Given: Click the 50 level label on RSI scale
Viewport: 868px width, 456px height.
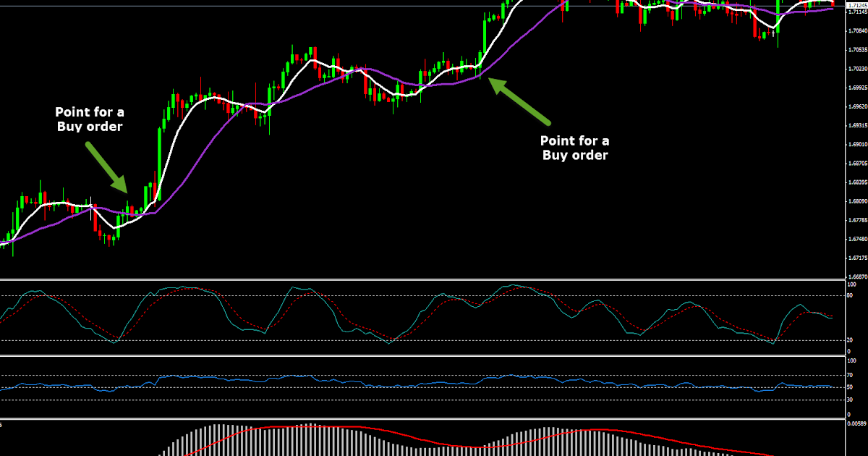Looking at the screenshot, I should 851,387.
